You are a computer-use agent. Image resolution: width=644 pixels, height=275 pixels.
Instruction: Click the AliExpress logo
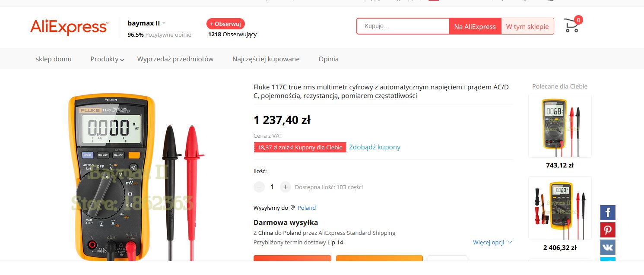pyautogui.click(x=69, y=27)
